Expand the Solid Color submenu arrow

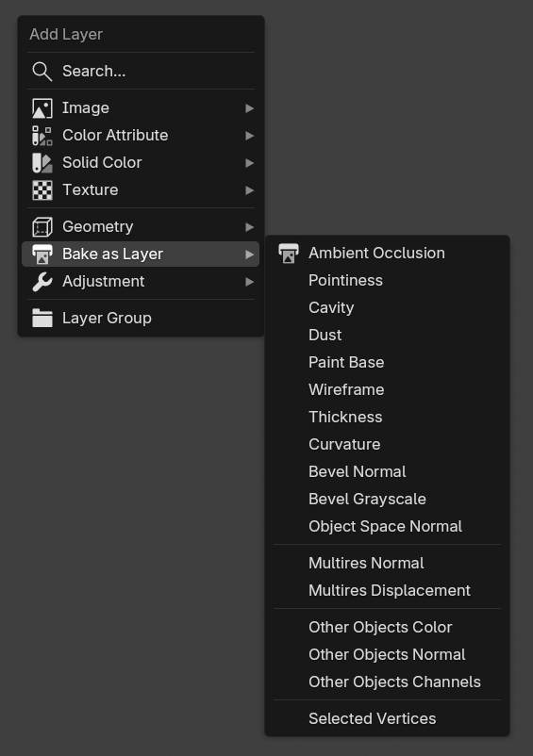[249, 163]
